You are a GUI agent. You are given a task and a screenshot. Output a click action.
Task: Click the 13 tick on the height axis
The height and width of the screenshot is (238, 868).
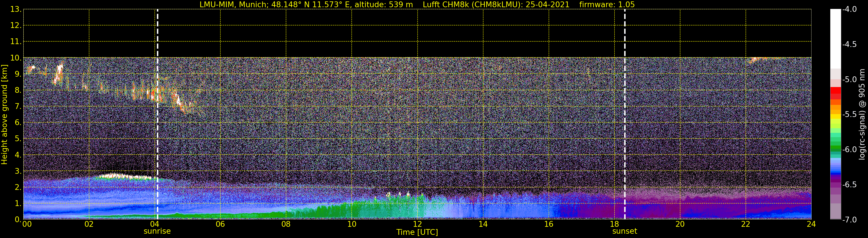point(15,10)
